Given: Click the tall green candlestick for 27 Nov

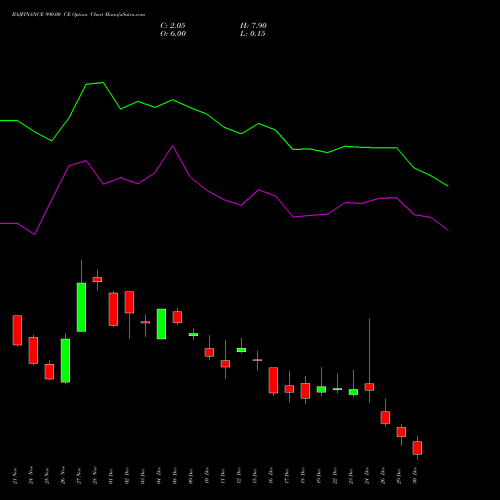Looking at the screenshot, I should (x=81, y=307).
